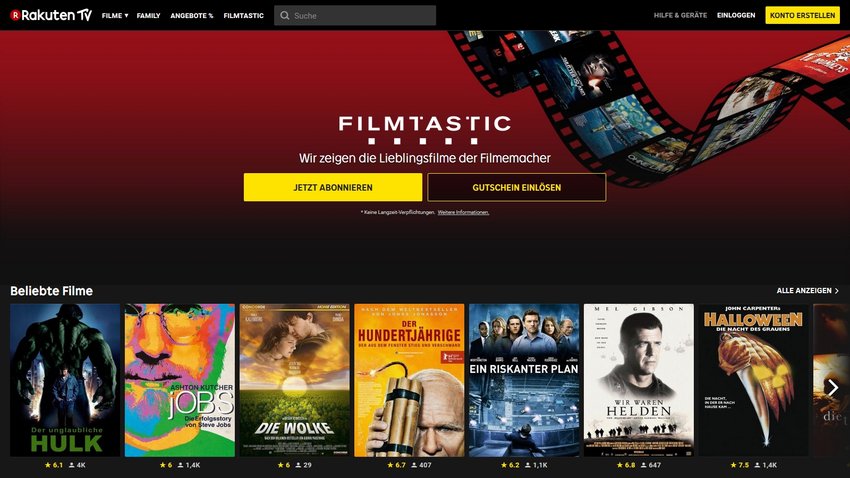Open the Filmtastic navigation item

tap(243, 16)
